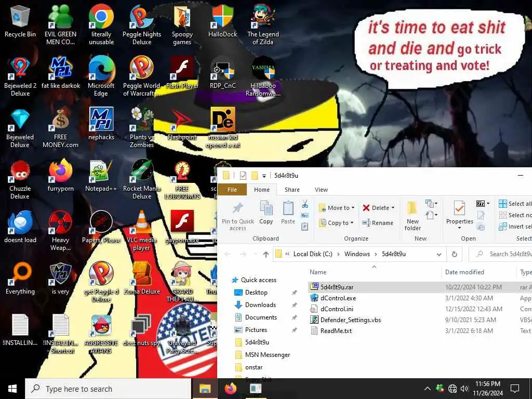
Task: Open Everything search desktop icon
Action: pyautogui.click(x=20, y=279)
